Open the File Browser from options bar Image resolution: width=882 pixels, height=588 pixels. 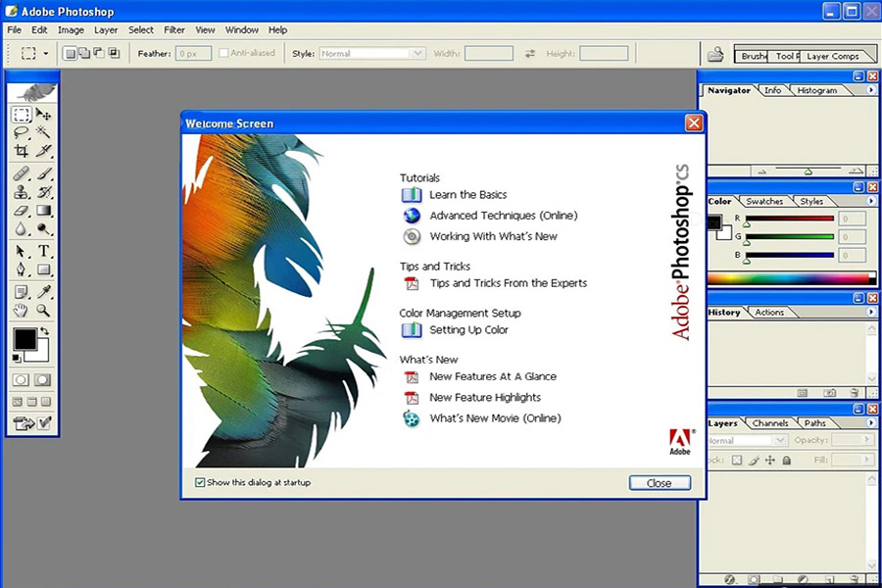(x=715, y=54)
